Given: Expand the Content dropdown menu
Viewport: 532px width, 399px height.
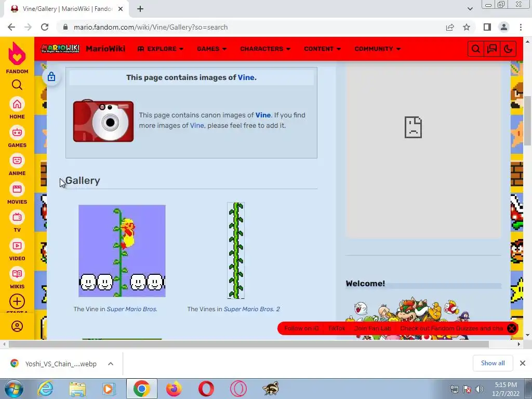Looking at the screenshot, I should tap(322, 49).
